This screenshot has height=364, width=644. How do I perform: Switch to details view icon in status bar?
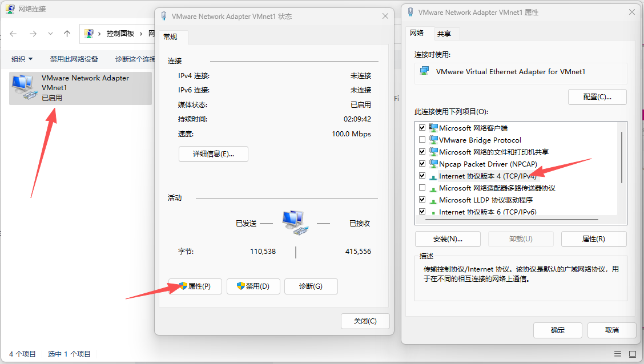pyautogui.click(x=617, y=354)
